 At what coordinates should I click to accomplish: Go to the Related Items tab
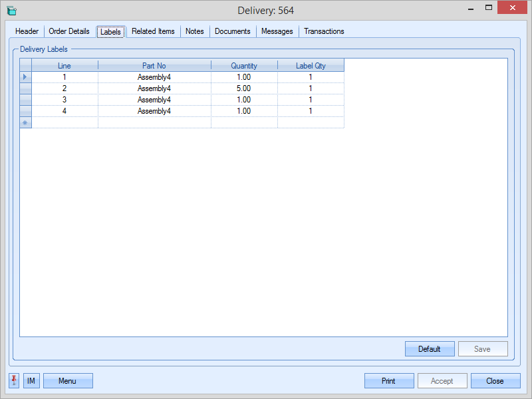coord(153,31)
